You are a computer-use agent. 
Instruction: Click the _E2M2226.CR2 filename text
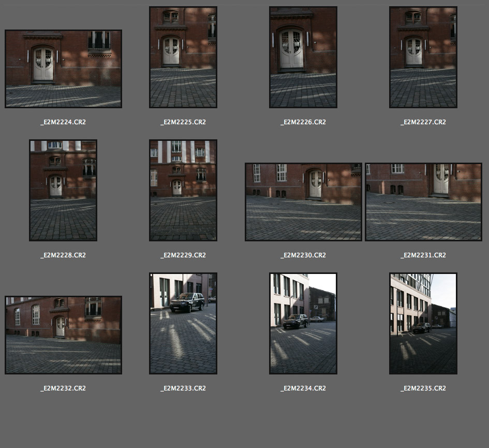coord(303,122)
